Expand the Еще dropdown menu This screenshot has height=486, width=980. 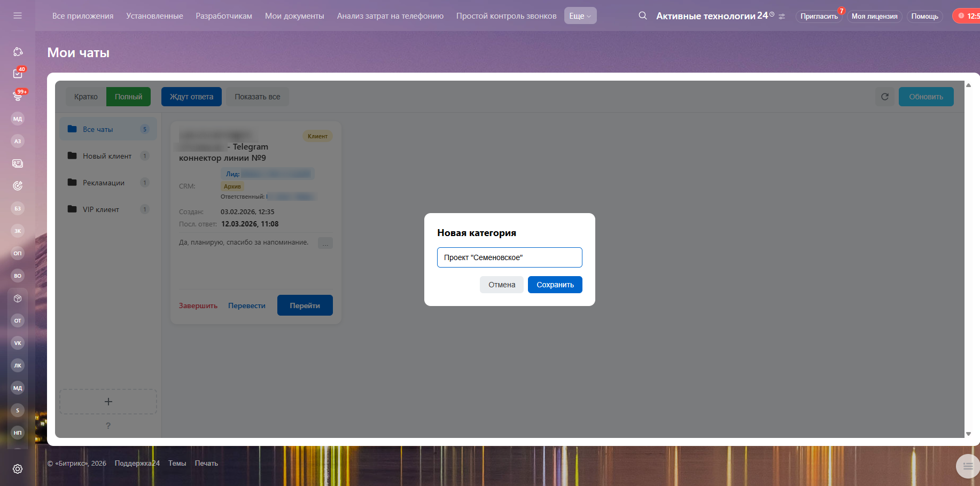pos(580,16)
